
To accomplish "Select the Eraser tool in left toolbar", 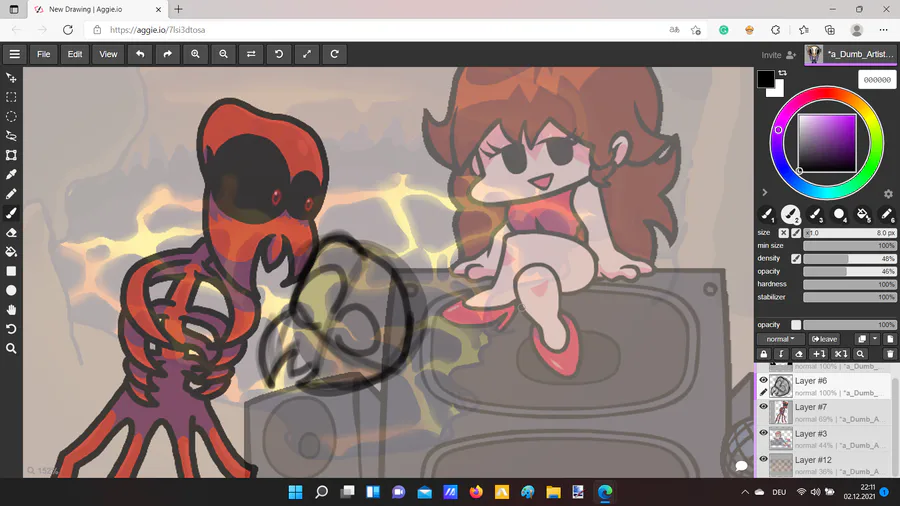I will point(11,232).
